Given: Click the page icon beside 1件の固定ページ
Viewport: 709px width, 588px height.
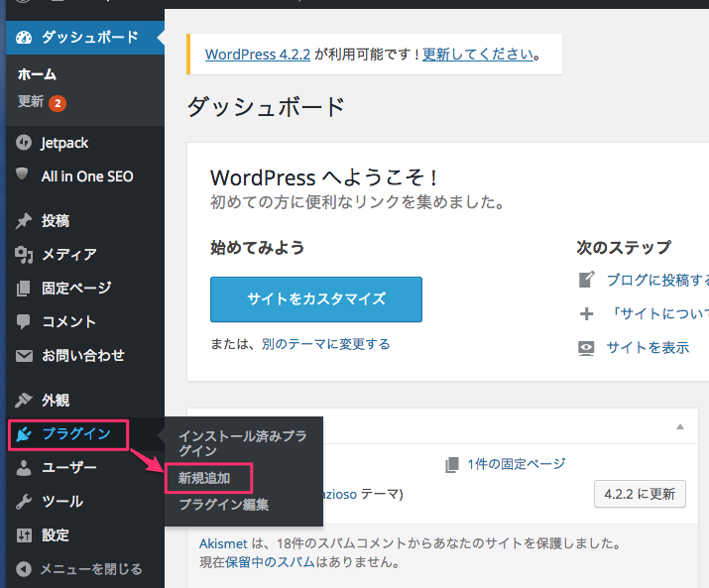Looking at the screenshot, I should point(452,464).
